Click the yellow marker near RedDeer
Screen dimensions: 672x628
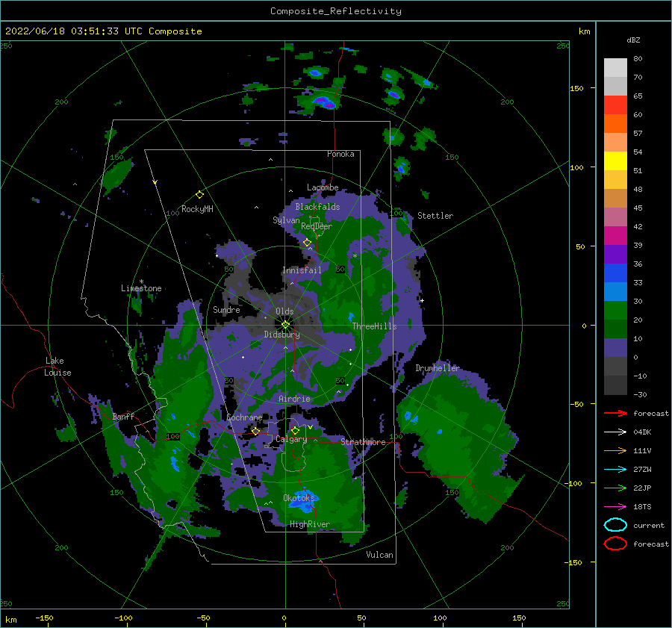coord(307,243)
